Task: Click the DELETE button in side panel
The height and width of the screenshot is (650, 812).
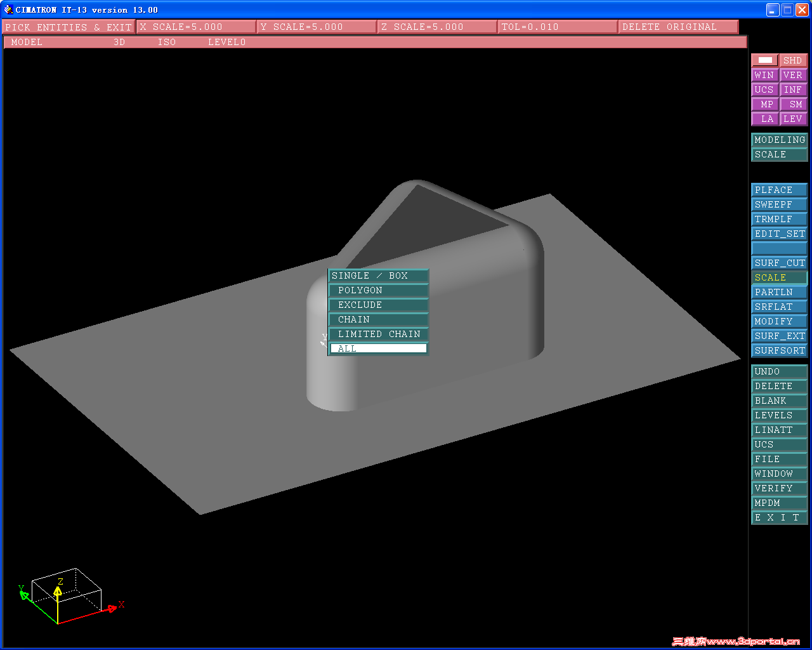Action: coord(780,386)
